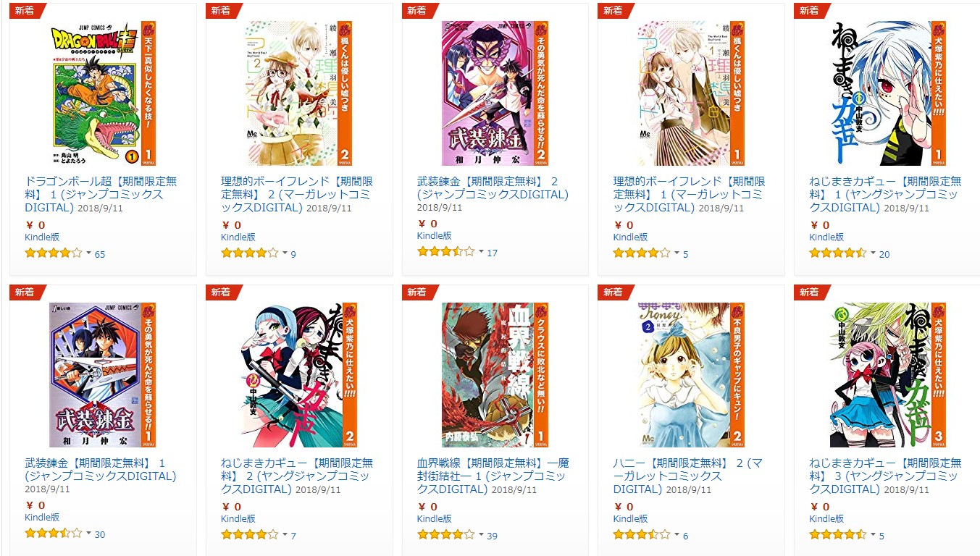Expand rating breakdown arrow beside 39 reviews
The width and height of the screenshot is (980, 556).
[481, 536]
